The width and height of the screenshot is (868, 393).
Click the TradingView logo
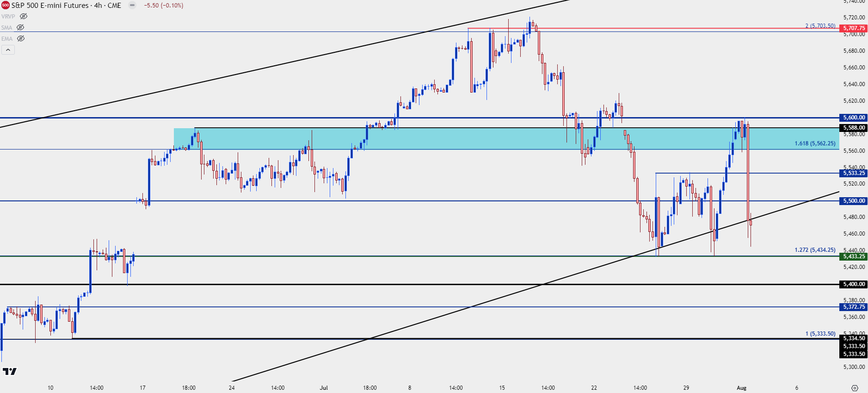(x=10, y=371)
